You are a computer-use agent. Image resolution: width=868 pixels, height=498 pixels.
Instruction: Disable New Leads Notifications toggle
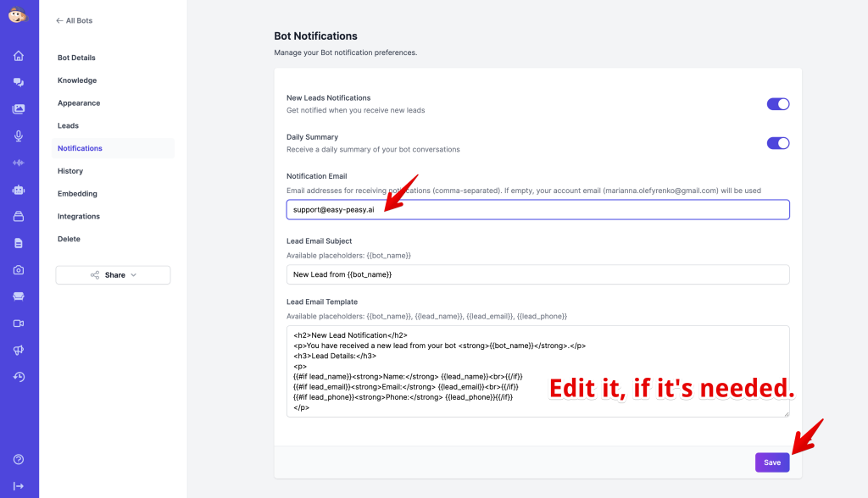coord(777,104)
